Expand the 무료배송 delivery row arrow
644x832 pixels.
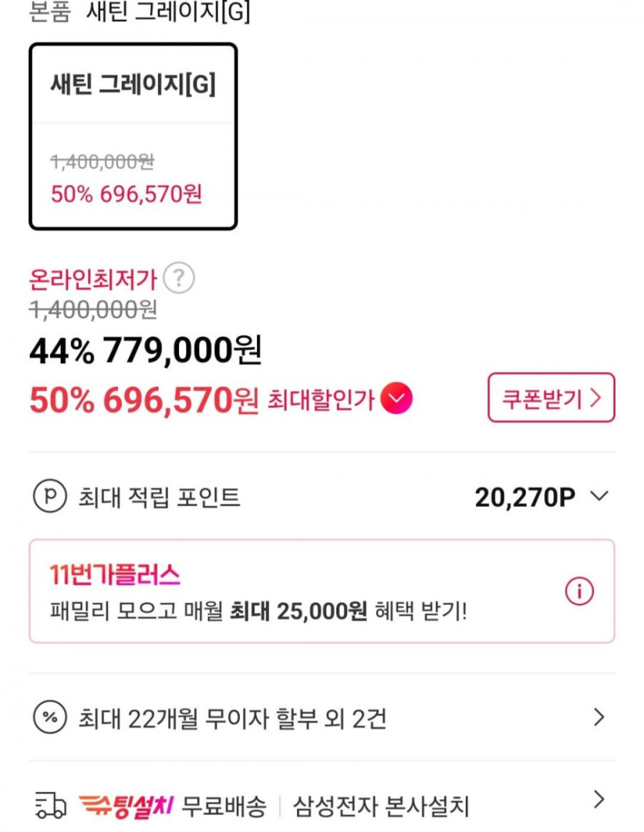point(598,800)
